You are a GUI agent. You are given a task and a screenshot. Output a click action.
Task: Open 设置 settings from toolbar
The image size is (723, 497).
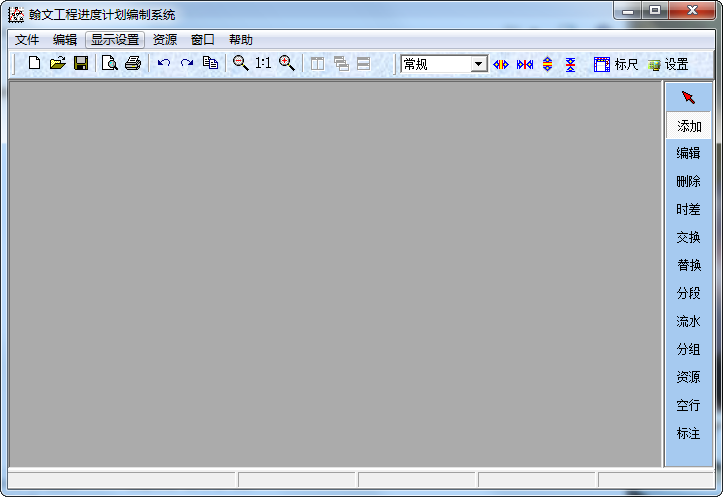[668, 64]
